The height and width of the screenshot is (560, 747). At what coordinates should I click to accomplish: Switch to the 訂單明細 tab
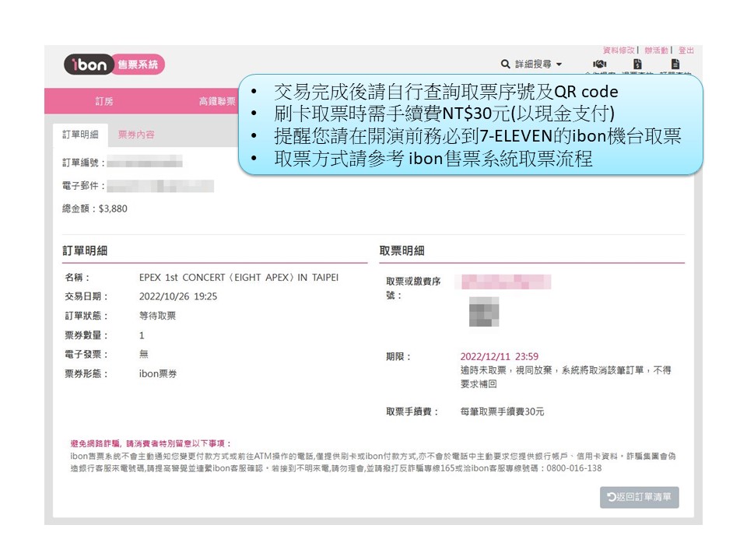[x=80, y=135]
